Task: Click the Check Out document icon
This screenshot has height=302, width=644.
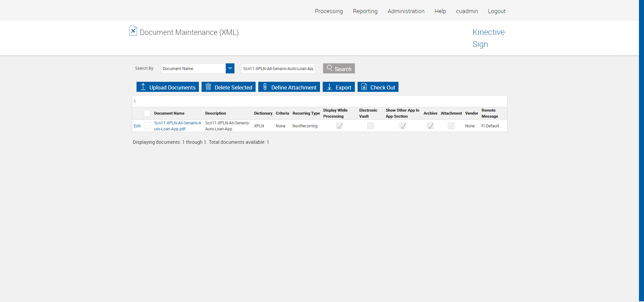Action: point(364,87)
